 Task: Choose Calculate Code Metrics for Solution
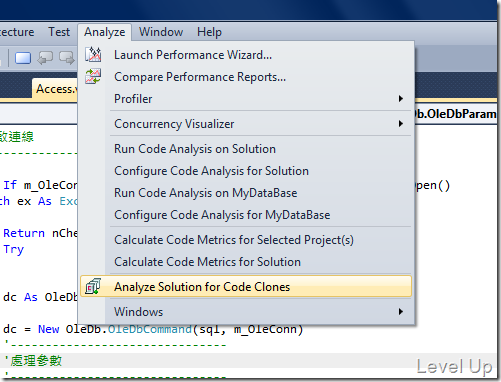(247, 262)
